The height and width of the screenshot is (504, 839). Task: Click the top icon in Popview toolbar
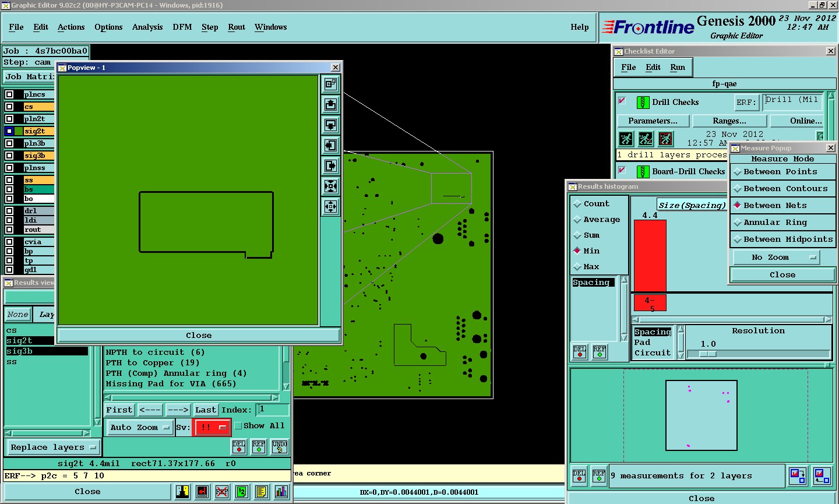pos(330,84)
